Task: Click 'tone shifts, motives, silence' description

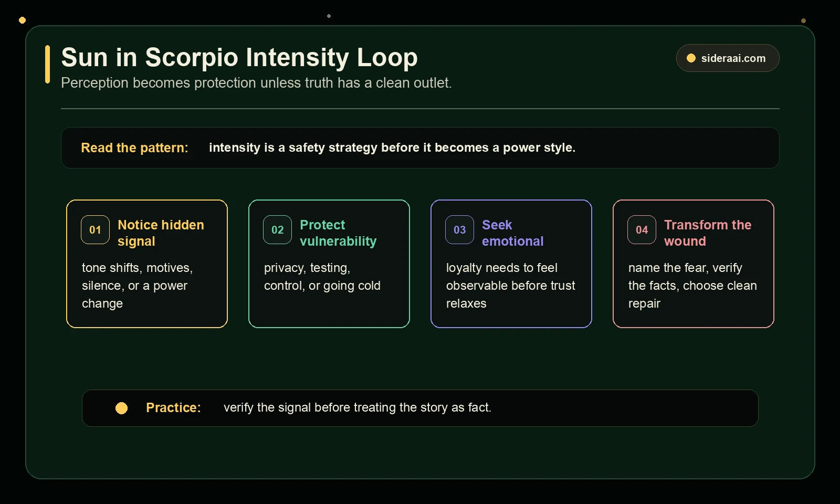Action: 138,286
